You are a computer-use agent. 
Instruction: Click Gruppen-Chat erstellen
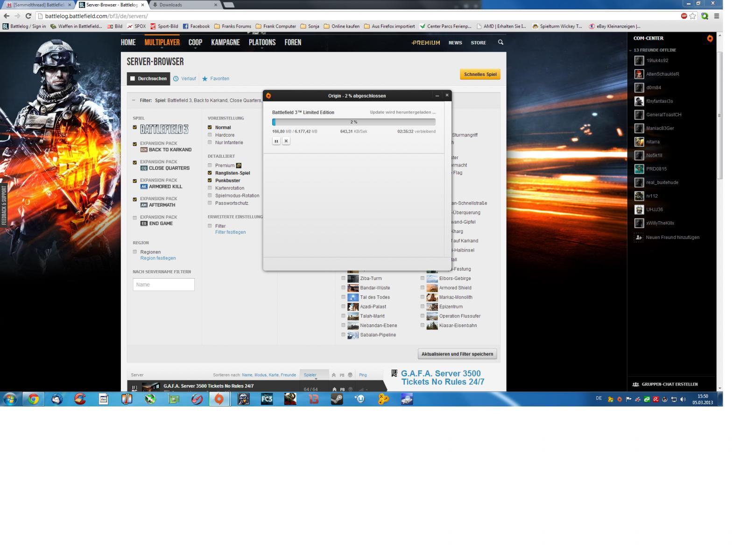[x=665, y=385]
